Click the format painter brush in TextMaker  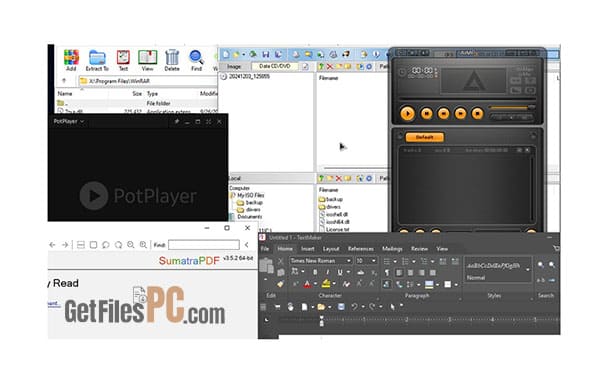(280, 284)
